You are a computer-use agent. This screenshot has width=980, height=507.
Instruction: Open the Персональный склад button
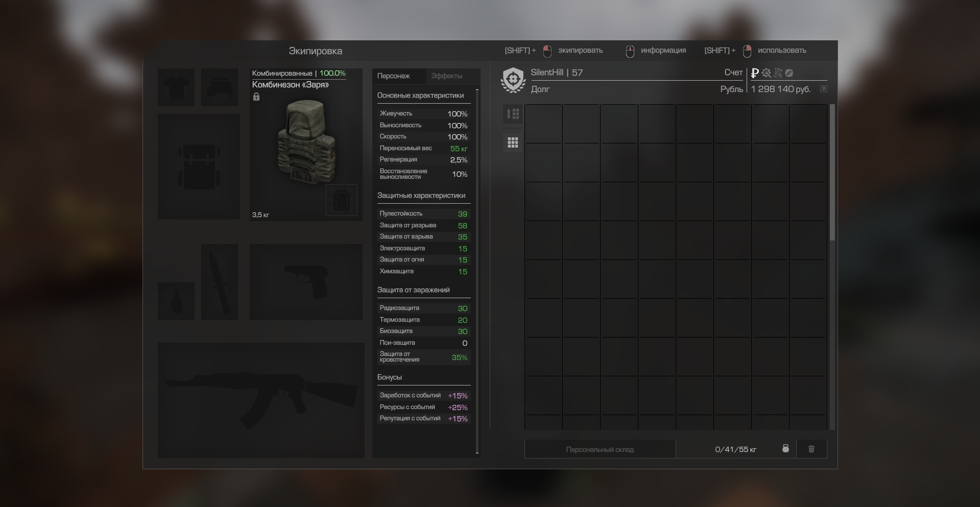[x=600, y=449]
